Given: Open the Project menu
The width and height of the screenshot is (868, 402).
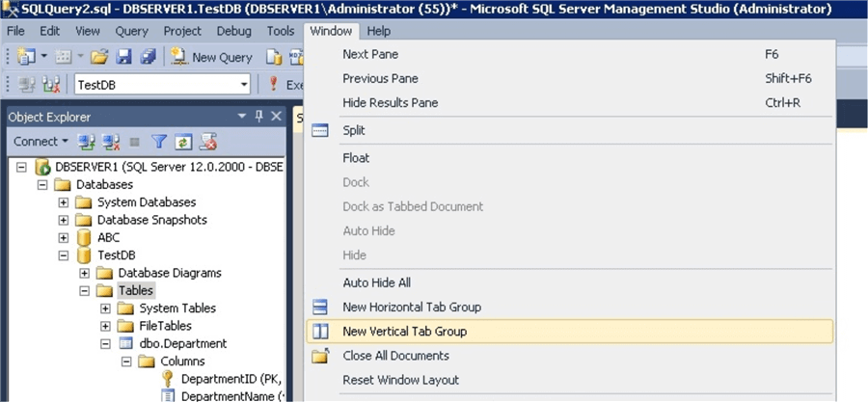Looking at the screenshot, I should pos(182,31).
